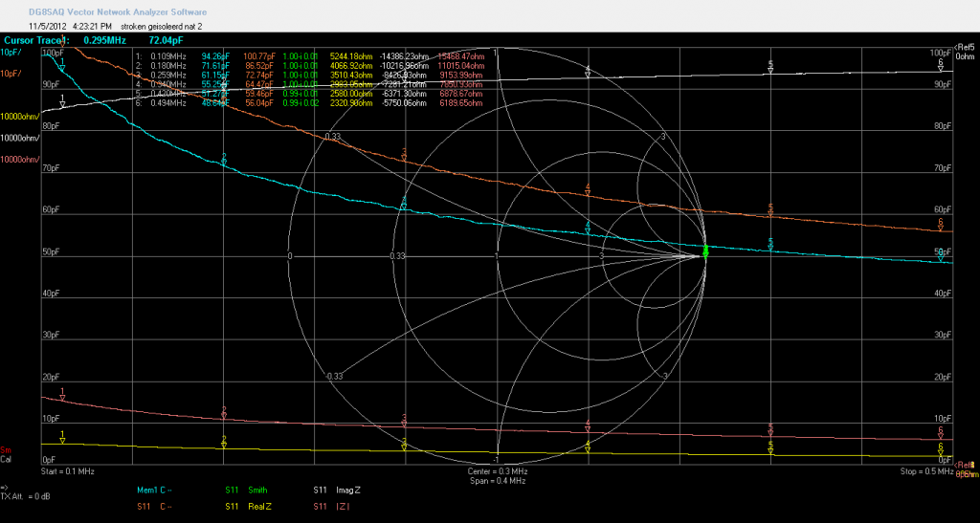Open the Smith display type label
This screenshot has height=523, width=980.
[x=257, y=490]
